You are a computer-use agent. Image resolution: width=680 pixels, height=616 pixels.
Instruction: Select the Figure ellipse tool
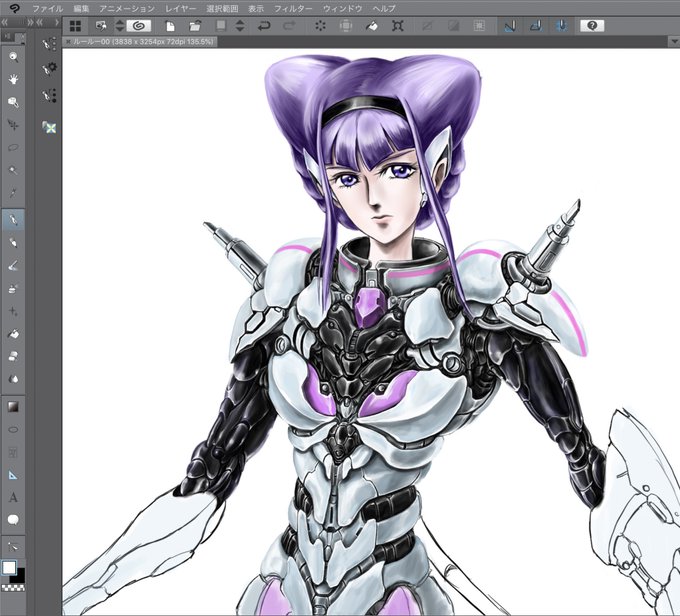13,429
